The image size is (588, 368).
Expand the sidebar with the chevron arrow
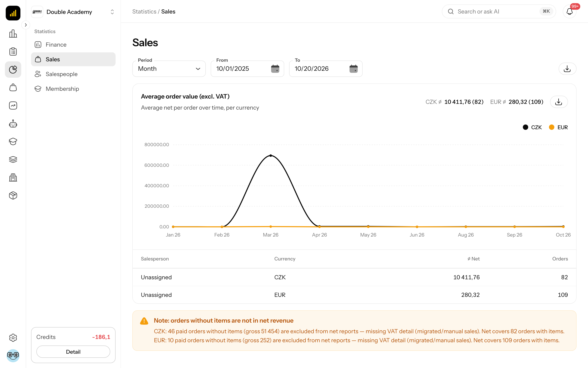[x=26, y=25]
